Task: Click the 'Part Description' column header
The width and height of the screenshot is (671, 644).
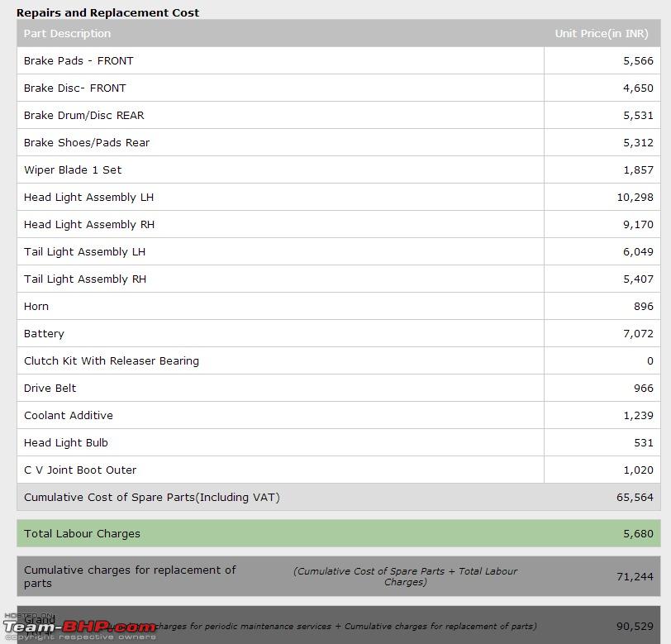Action: coord(67,33)
